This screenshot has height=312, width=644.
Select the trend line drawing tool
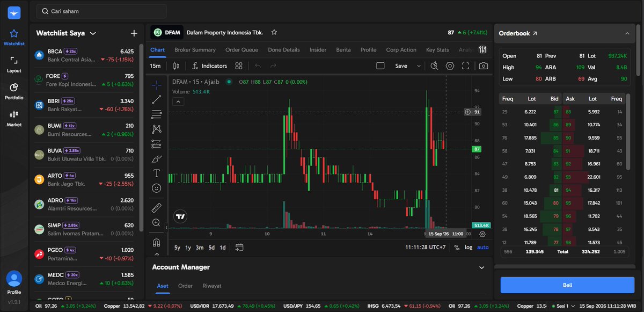[156, 100]
